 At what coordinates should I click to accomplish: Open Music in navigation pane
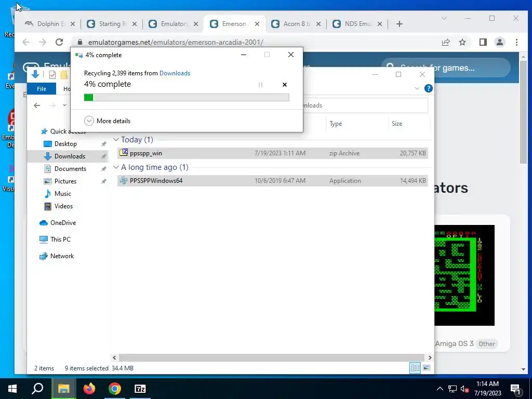coord(62,194)
